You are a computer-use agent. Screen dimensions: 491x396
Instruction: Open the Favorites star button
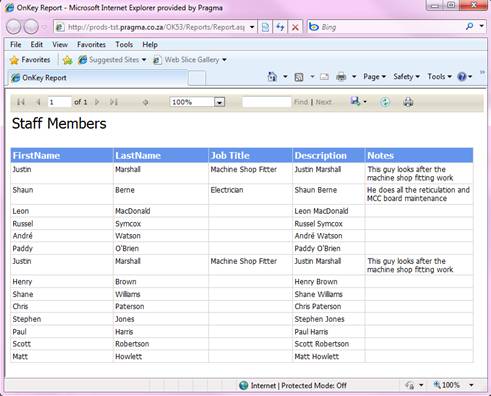(x=30, y=60)
